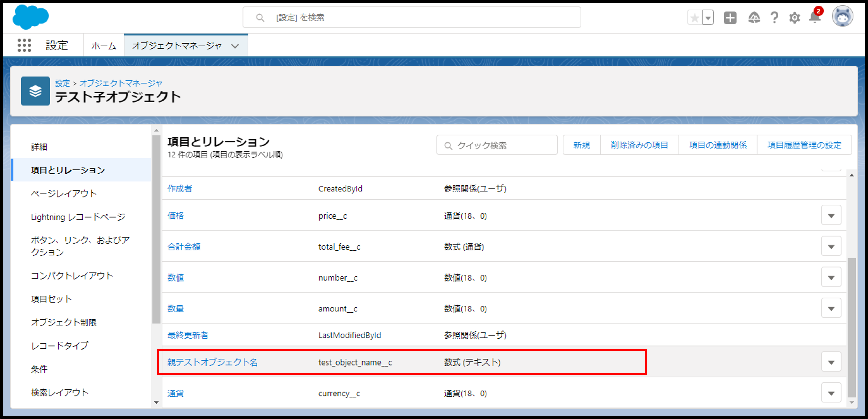Open the global actions plus icon
The image size is (868, 419).
pyautogui.click(x=730, y=18)
